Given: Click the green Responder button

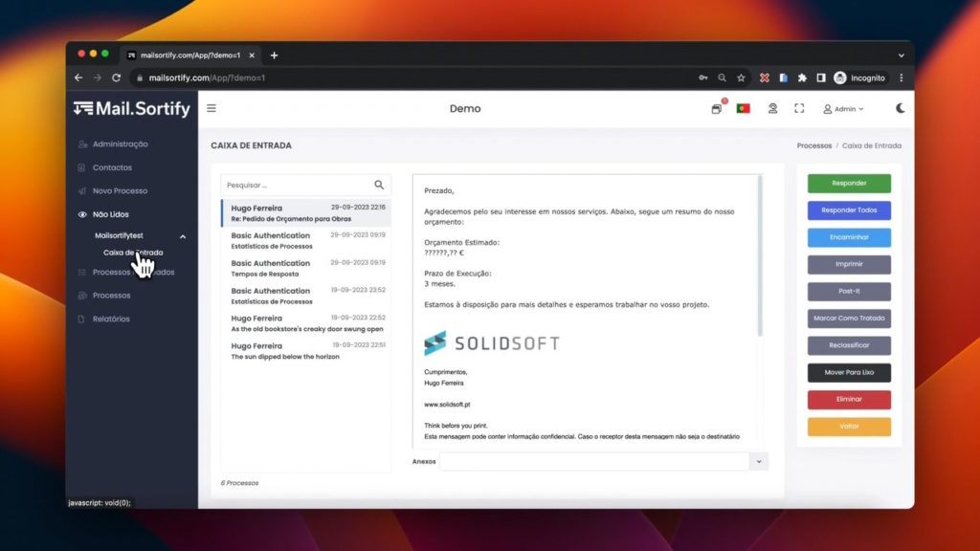Looking at the screenshot, I should (848, 182).
